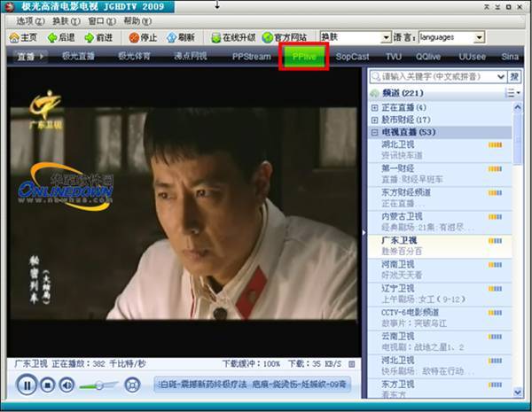Stop playback using the stop button
This screenshot has height=412, width=532.
click(x=48, y=385)
